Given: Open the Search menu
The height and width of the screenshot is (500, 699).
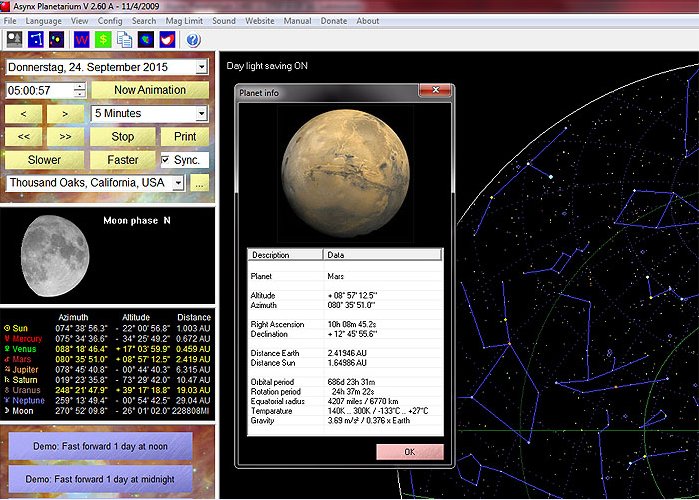Looking at the screenshot, I should pyautogui.click(x=144, y=21).
